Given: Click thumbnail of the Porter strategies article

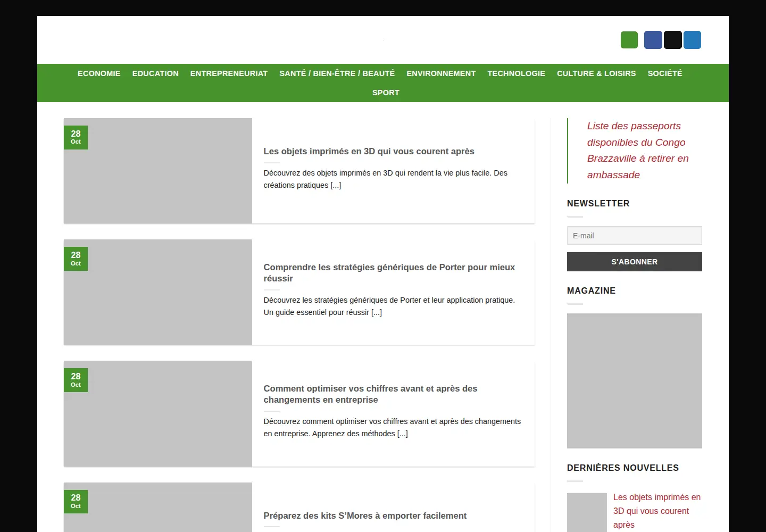Looking at the screenshot, I should (158, 292).
